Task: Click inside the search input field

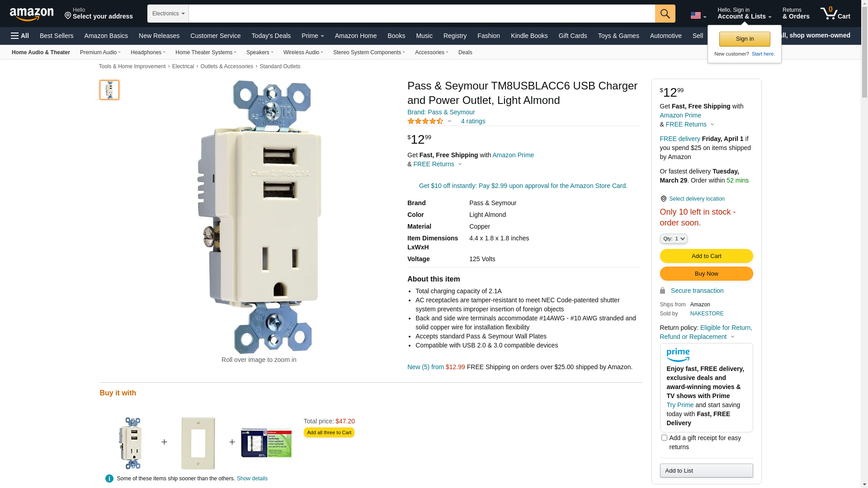Action: [x=422, y=14]
